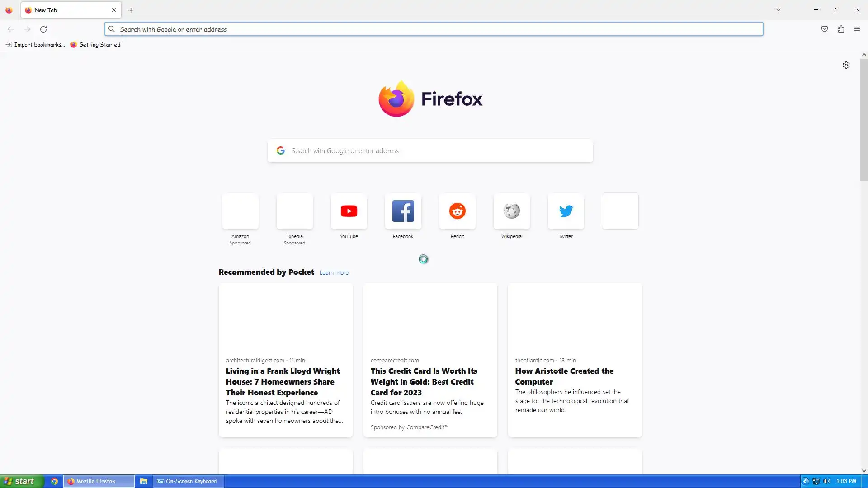
Task: Open the Reddit shortcut tile
Action: 457,211
